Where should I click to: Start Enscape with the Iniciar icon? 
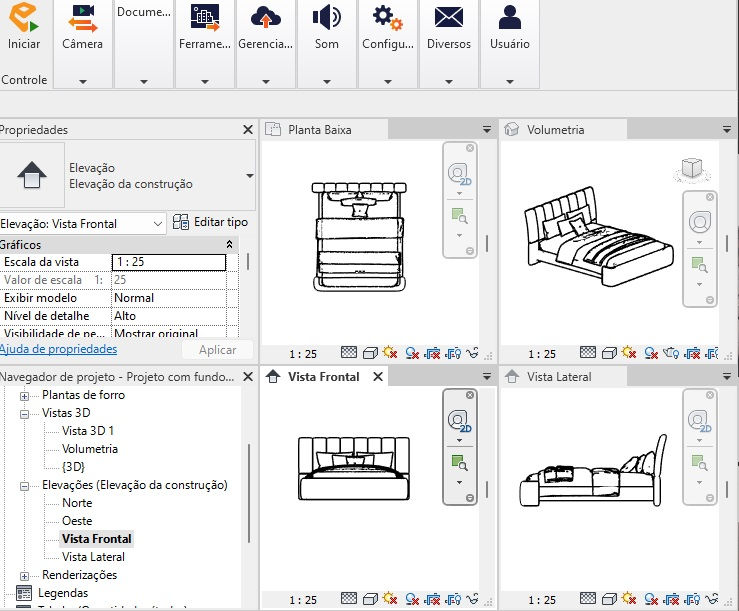24,18
